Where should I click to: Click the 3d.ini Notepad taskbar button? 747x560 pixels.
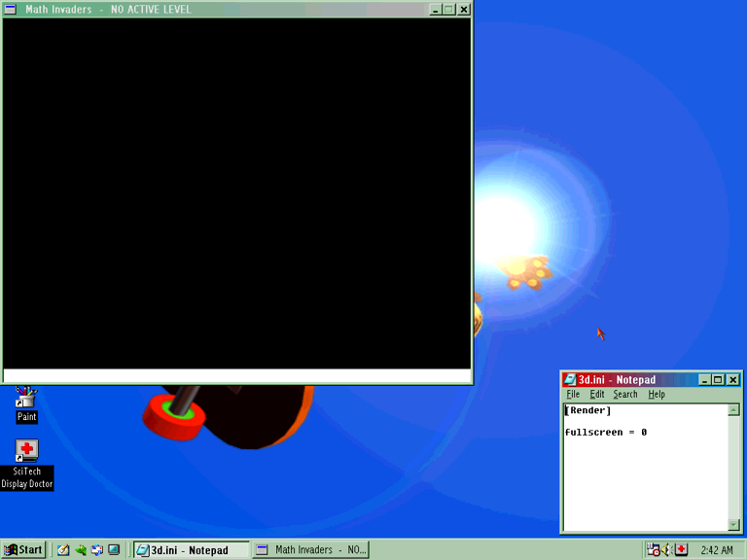[191, 549]
